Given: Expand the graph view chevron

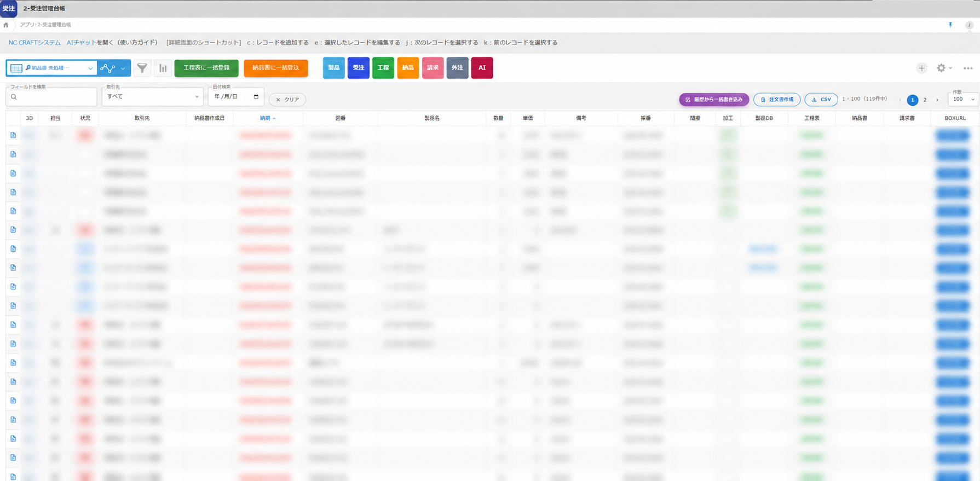Looking at the screenshot, I should (123, 68).
